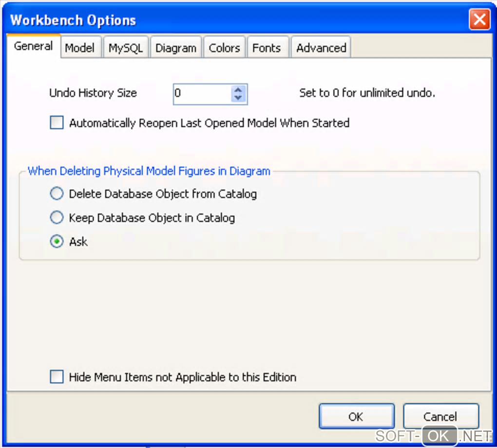Image resolution: width=497 pixels, height=448 pixels.
Task: Go to the Diagram tab
Action: tap(176, 48)
